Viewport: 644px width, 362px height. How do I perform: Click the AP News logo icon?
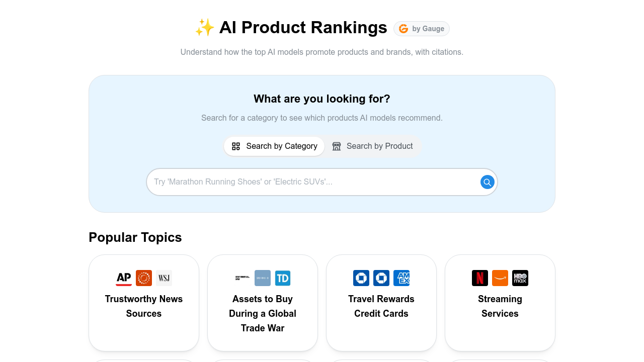123,278
